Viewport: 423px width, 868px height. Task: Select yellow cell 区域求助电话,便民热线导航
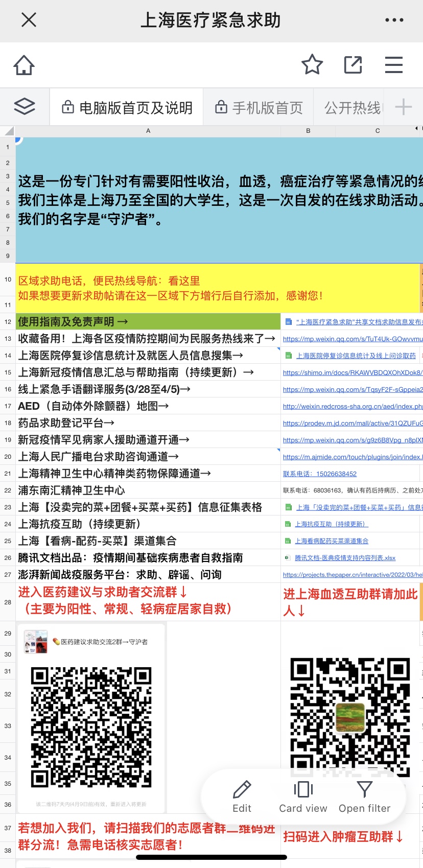218,288
